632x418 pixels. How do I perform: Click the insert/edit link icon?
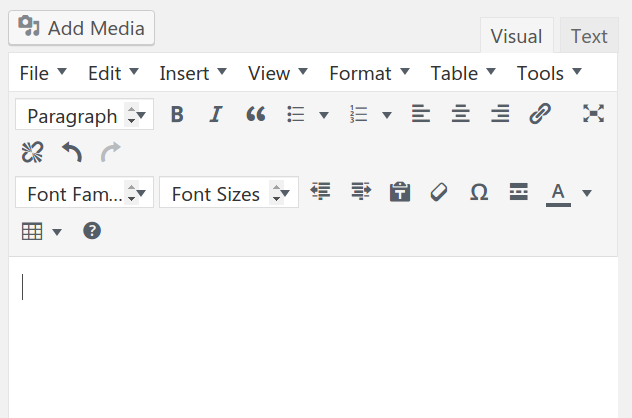pyautogui.click(x=540, y=115)
